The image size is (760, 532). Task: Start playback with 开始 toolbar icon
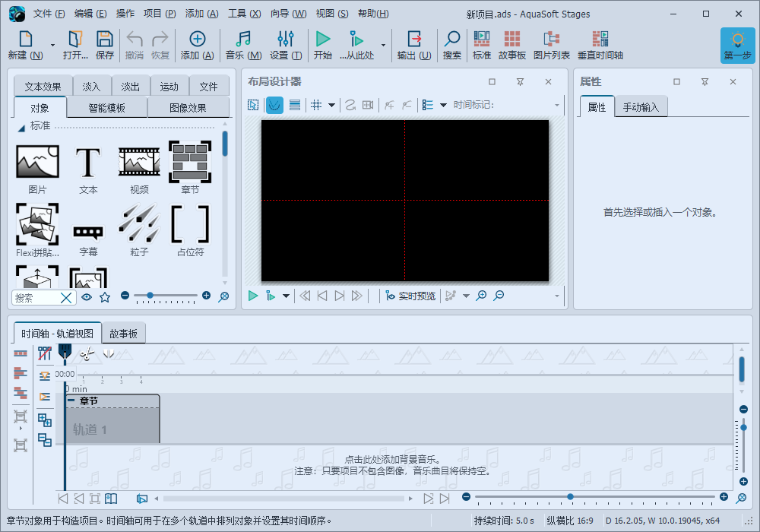pyautogui.click(x=322, y=45)
